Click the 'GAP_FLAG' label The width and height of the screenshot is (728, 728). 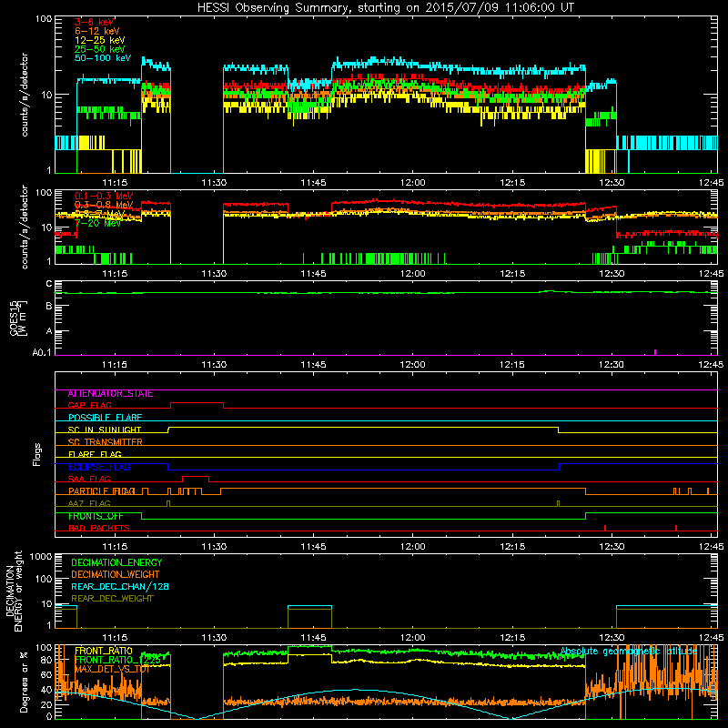pyautogui.click(x=89, y=405)
